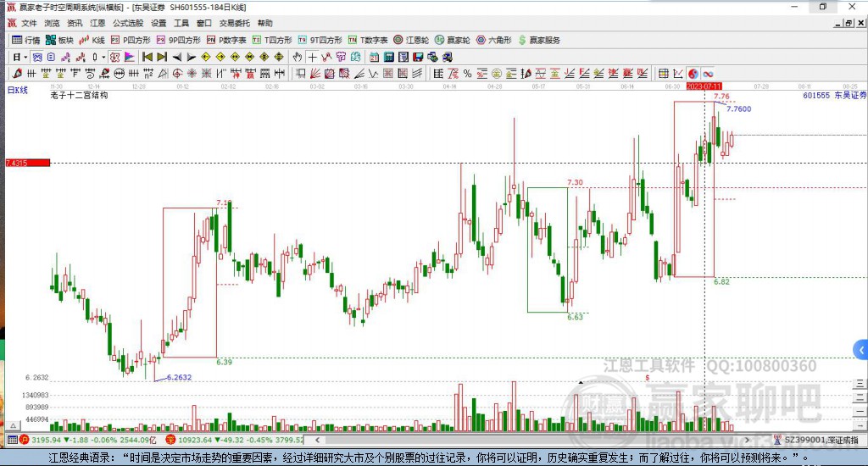
Task: Expand the candlestick type dropdown arrow
Action: pos(103,57)
